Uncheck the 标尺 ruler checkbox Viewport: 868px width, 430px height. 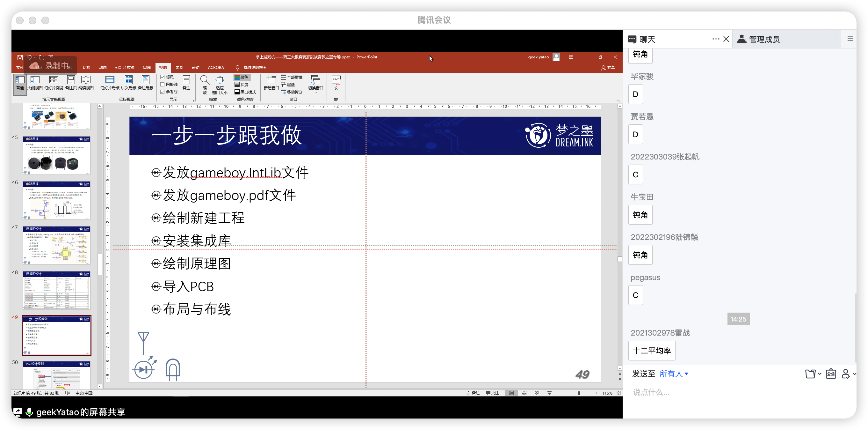[x=163, y=77]
